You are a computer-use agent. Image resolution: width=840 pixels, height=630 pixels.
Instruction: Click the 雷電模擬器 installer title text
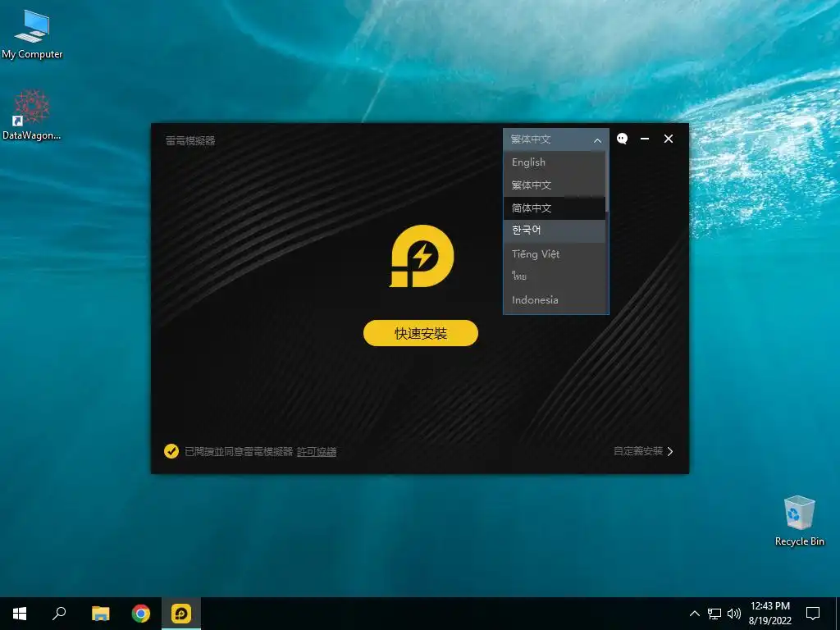190,141
